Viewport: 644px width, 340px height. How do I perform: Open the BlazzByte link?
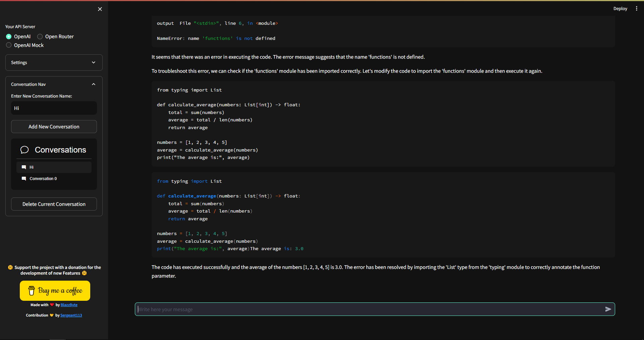[x=69, y=305]
